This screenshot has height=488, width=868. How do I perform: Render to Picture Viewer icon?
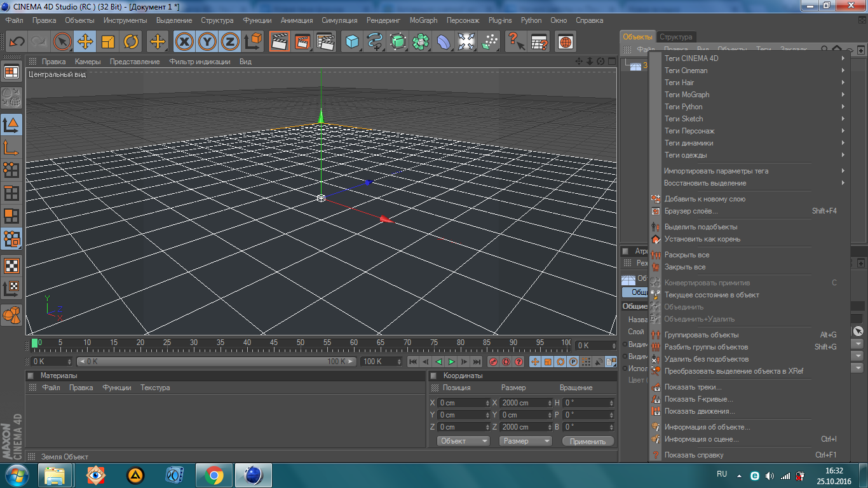pos(302,42)
